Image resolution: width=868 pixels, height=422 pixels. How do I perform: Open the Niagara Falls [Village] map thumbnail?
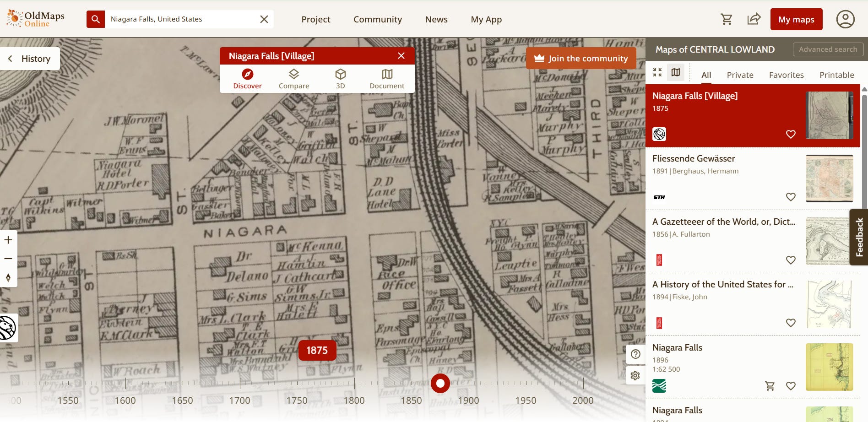(x=829, y=115)
